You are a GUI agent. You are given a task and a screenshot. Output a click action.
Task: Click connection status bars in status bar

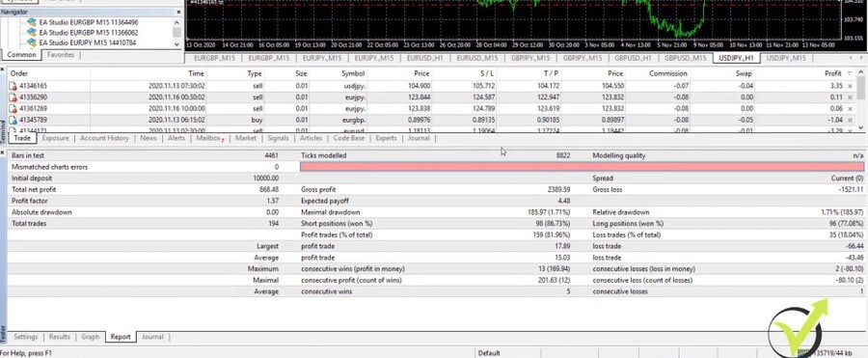(x=802, y=353)
